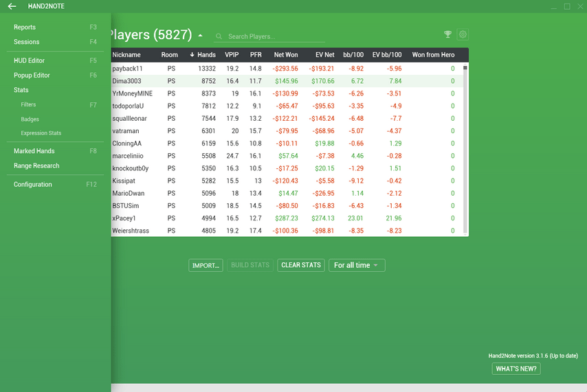Select player todoporlaU row
587x392 pixels.
pyautogui.click(x=287, y=106)
